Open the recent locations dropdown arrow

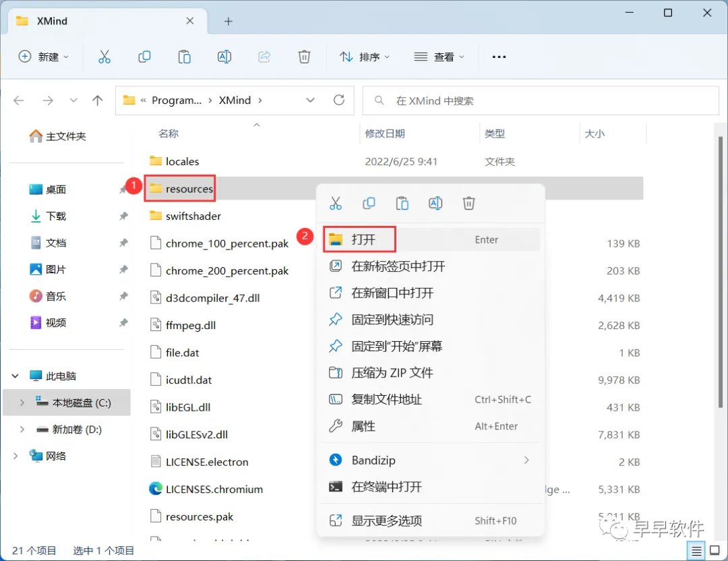(x=73, y=100)
